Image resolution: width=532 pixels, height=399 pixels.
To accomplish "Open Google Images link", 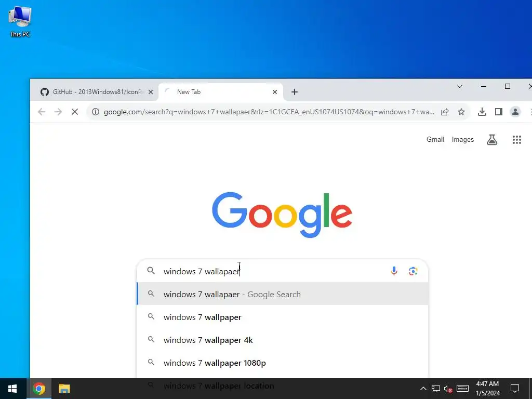I will 463,139.
